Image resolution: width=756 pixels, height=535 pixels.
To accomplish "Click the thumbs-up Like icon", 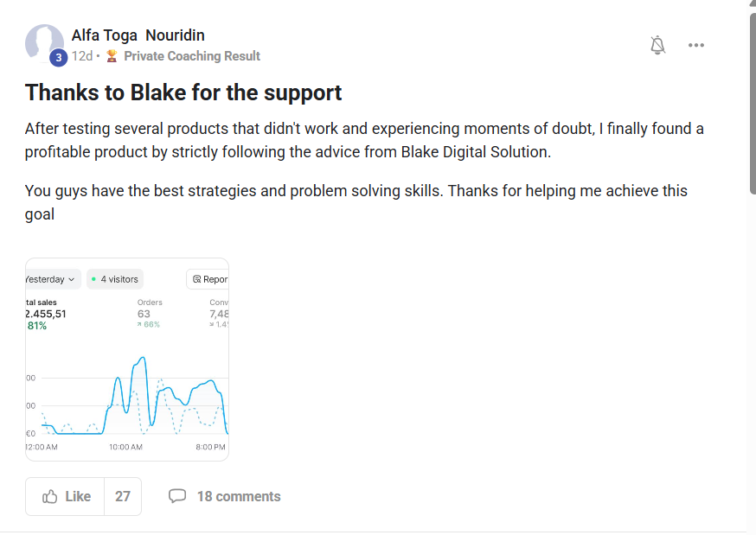I will pyautogui.click(x=50, y=496).
